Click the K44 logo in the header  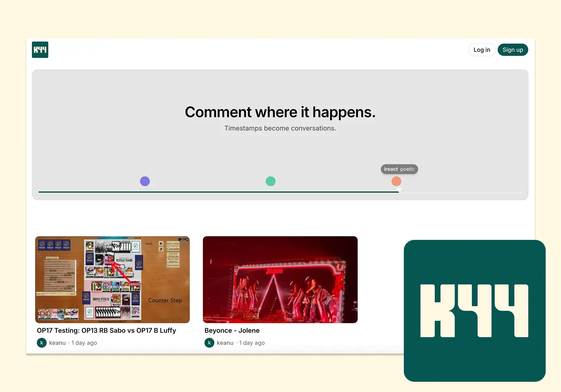click(x=40, y=50)
